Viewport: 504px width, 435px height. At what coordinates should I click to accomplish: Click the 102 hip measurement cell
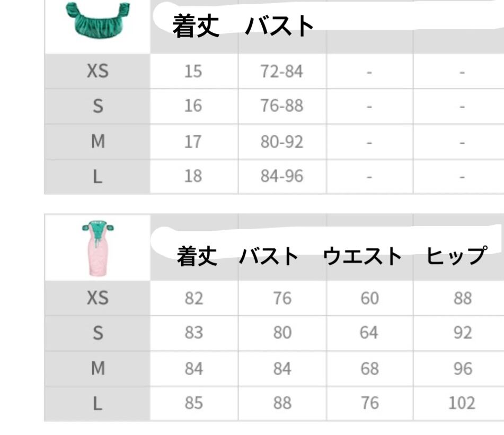pos(462,404)
